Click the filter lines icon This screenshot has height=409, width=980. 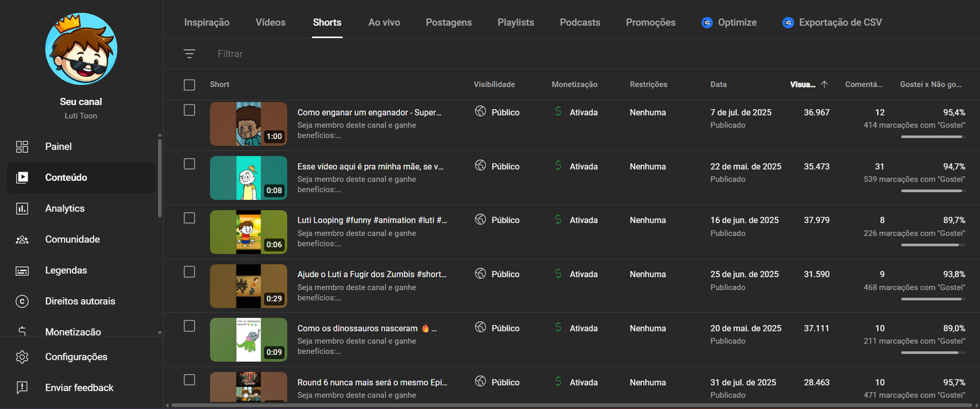pyautogui.click(x=189, y=54)
